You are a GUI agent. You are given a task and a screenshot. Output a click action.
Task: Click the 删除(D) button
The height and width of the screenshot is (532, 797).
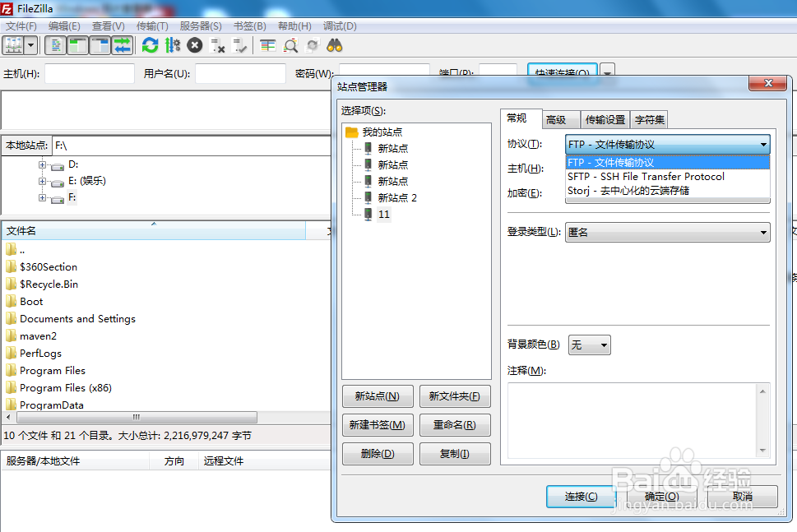[378, 454]
